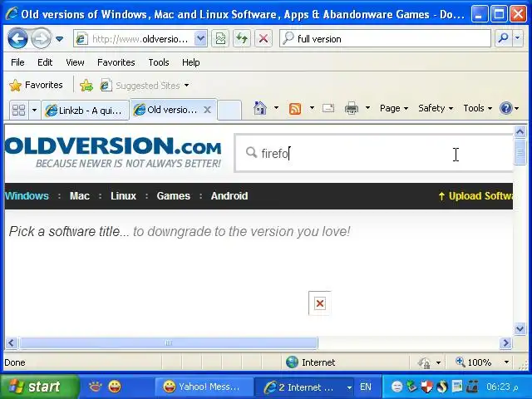Open the Tools command bar menu

477,108
